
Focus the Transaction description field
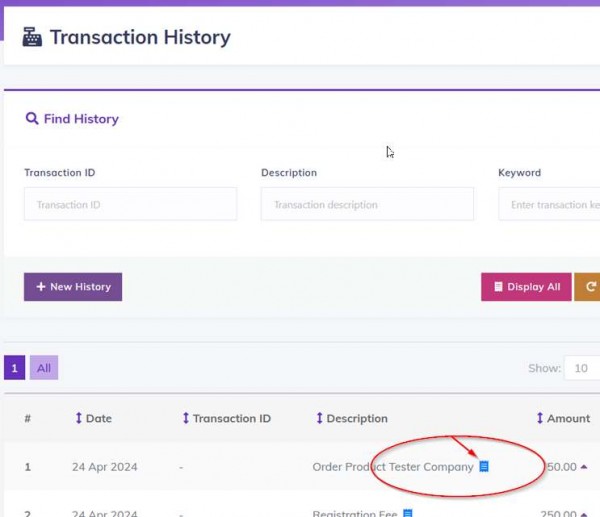click(x=367, y=204)
